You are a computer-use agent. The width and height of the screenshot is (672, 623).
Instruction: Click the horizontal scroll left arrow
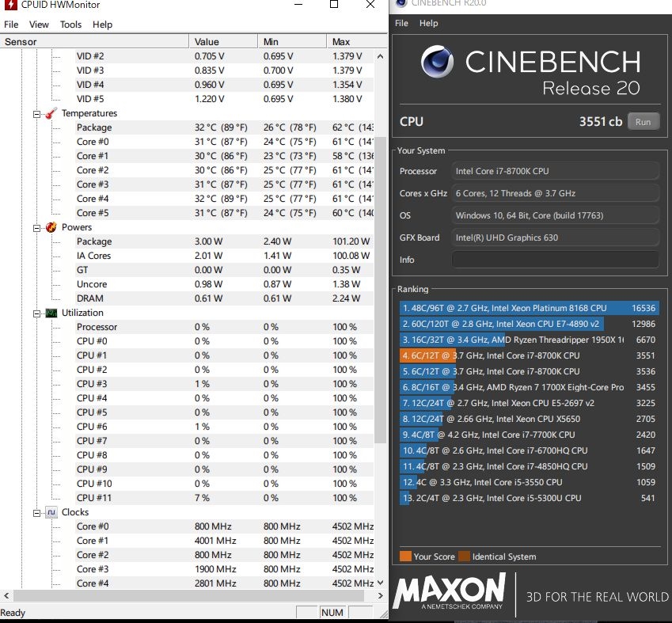[x=6, y=595]
